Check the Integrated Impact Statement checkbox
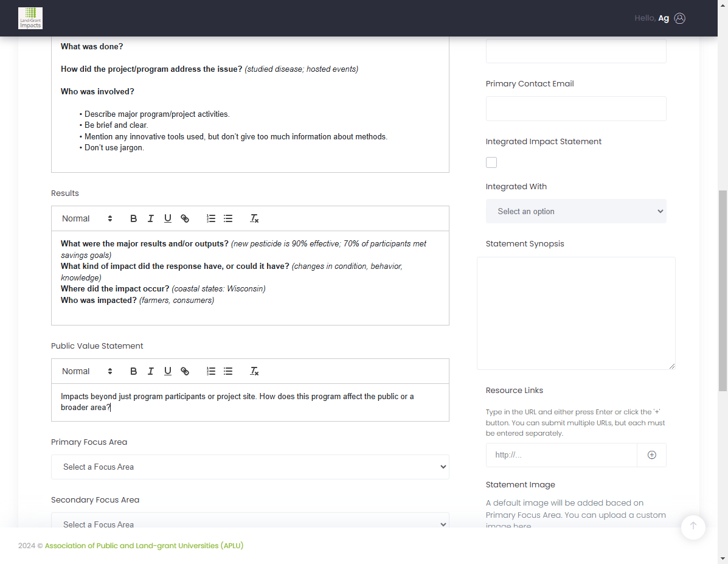 [x=491, y=162]
